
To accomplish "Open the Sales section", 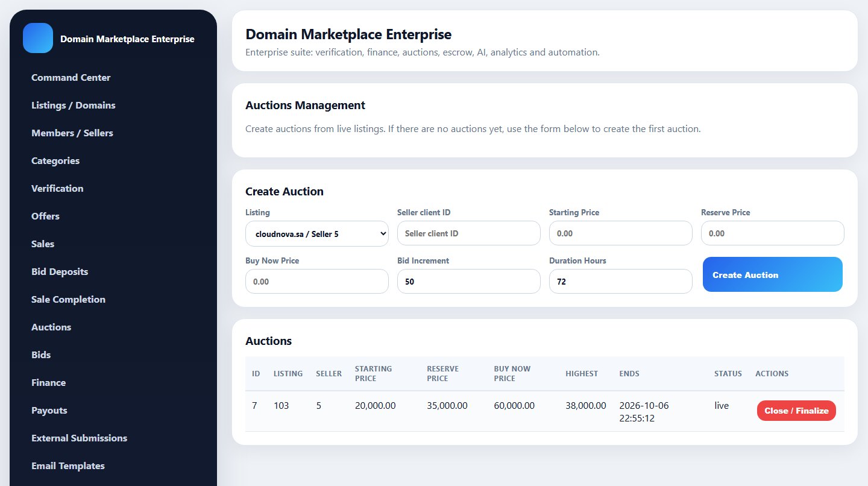I will (43, 244).
